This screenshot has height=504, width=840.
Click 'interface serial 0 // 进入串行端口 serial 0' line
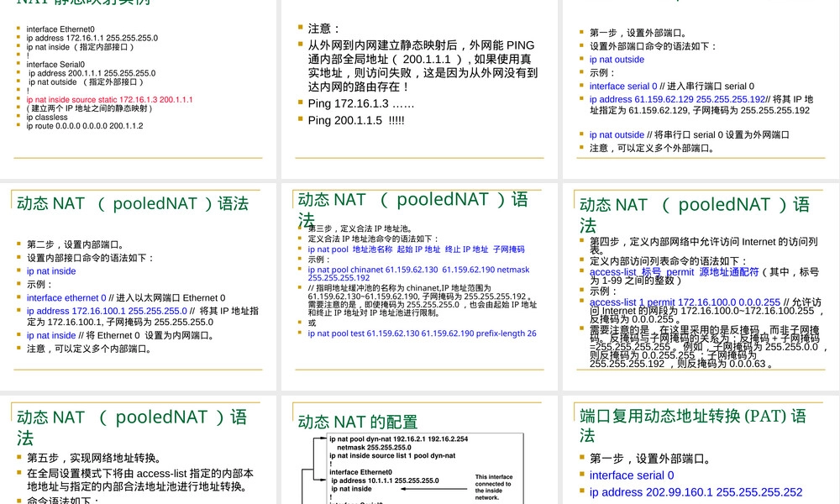[672, 87]
